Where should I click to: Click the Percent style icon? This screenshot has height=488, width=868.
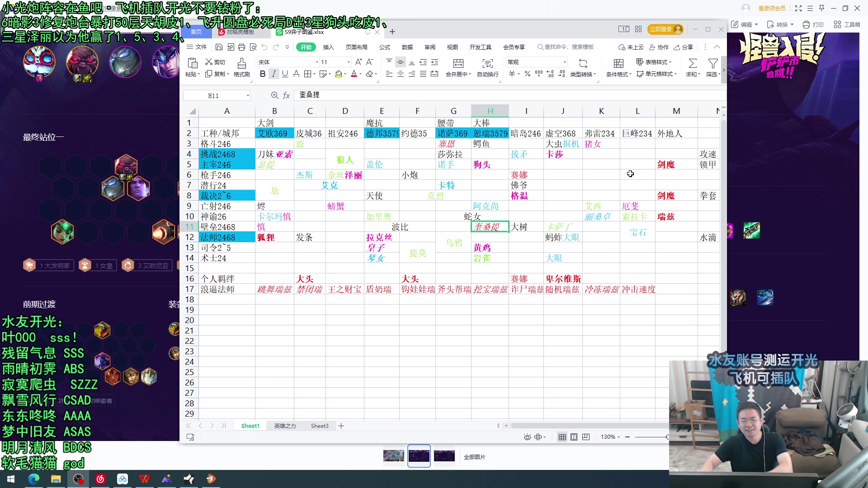click(527, 74)
